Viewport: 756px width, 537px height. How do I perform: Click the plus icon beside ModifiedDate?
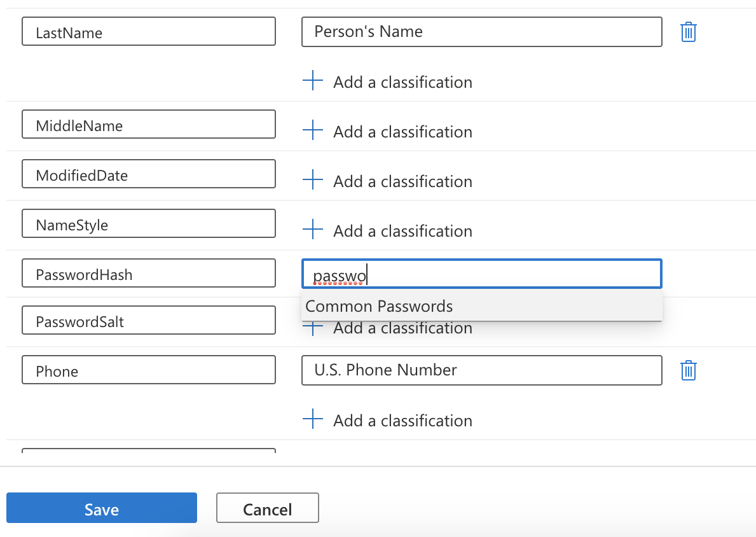(x=312, y=180)
